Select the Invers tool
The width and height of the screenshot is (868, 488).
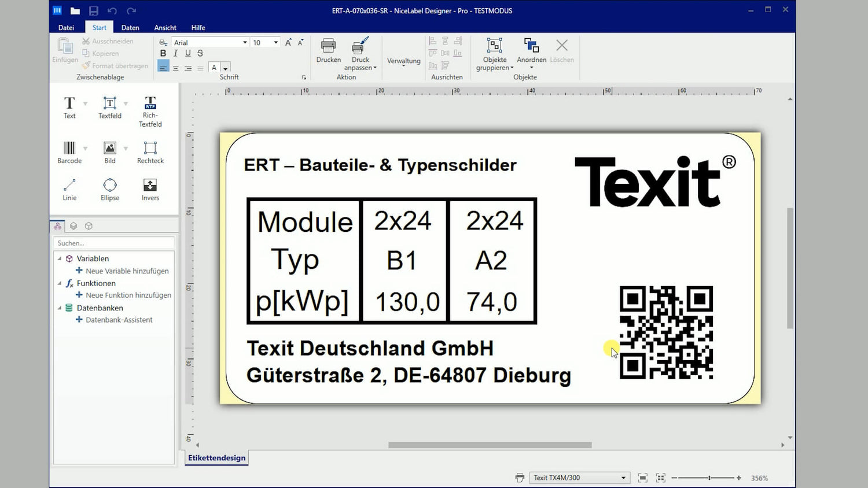150,190
